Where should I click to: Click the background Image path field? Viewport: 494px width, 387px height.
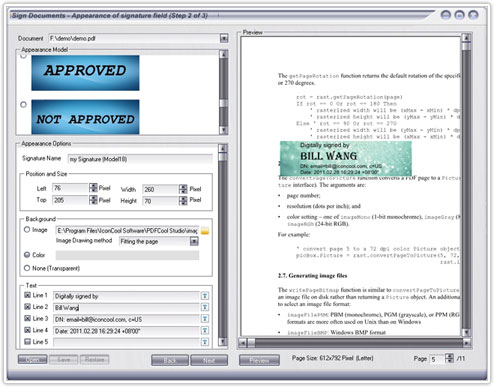127,231
